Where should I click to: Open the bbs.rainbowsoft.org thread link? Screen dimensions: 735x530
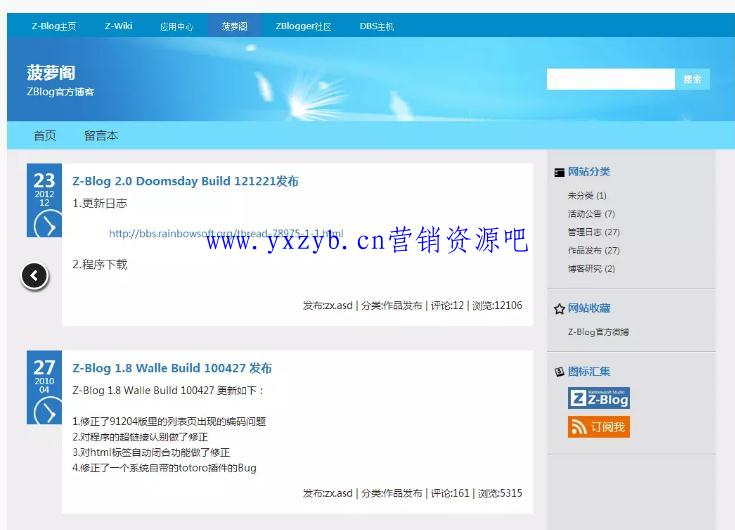click(226, 233)
